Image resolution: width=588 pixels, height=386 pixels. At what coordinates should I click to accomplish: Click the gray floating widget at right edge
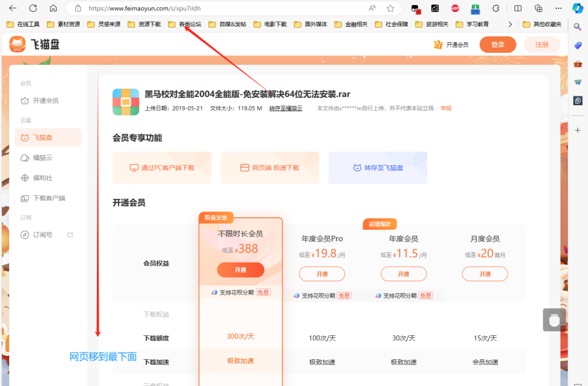coord(554,320)
